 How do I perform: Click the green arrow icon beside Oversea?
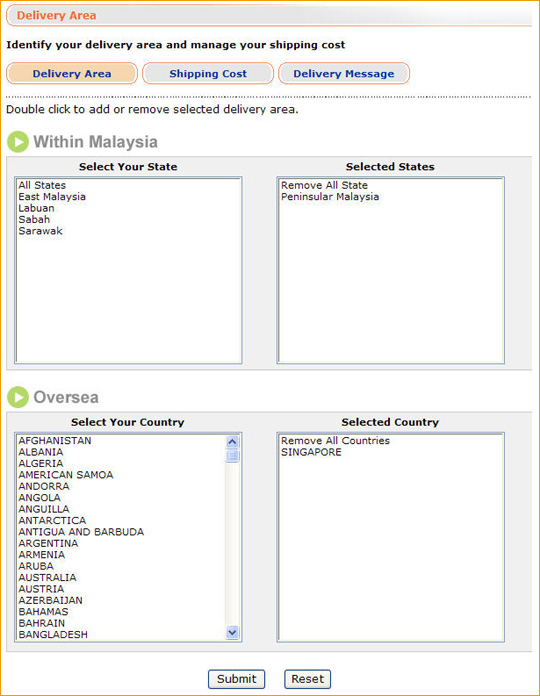coord(18,397)
